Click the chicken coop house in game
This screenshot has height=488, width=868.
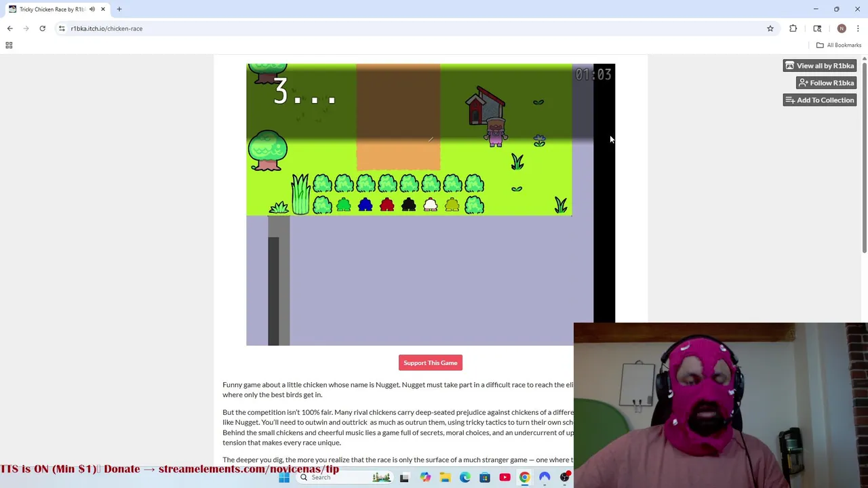(486, 106)
